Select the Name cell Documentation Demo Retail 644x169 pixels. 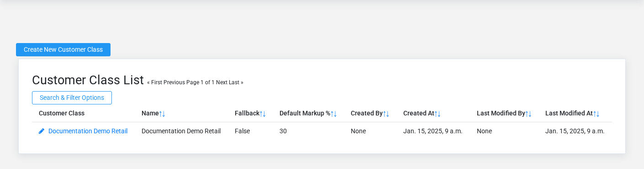coord(181,131)
